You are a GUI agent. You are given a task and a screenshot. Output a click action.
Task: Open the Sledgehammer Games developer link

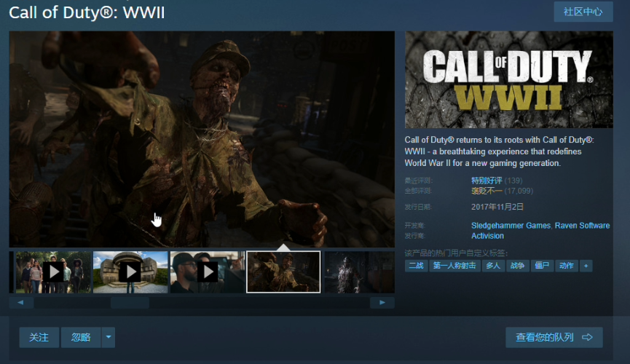511,226
